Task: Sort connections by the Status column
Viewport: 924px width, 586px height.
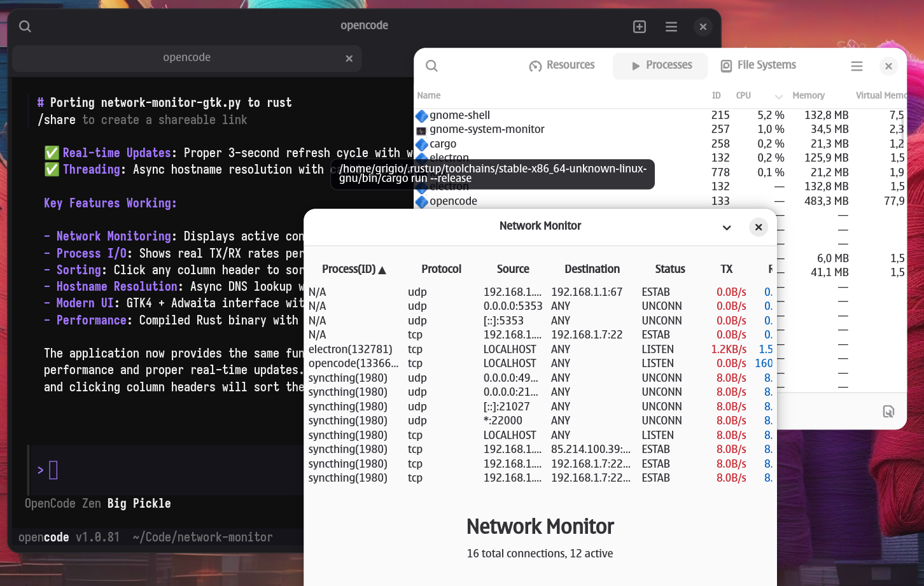Action: pyautogui.click(x=669, y=269)
